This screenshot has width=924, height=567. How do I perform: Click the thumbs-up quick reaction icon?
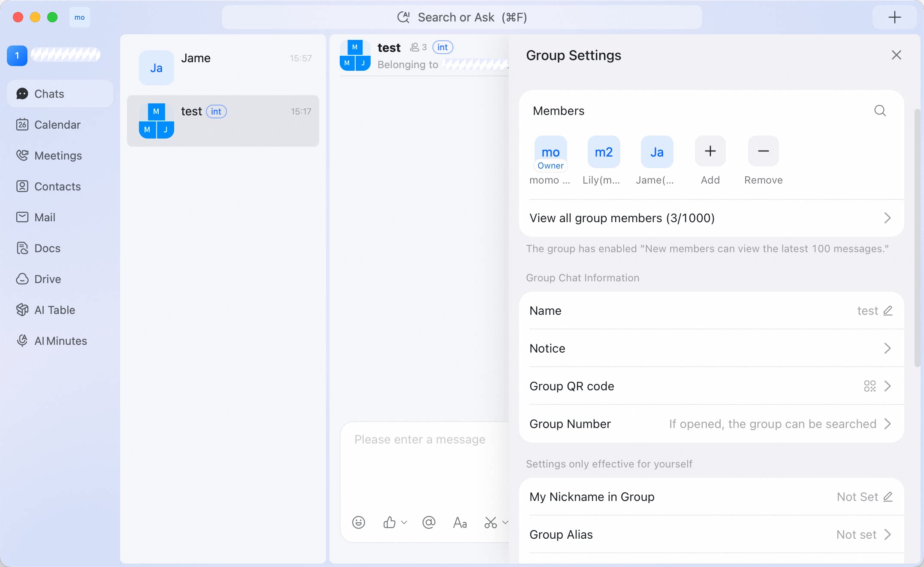pyautogui.click(x=390, y=522)
